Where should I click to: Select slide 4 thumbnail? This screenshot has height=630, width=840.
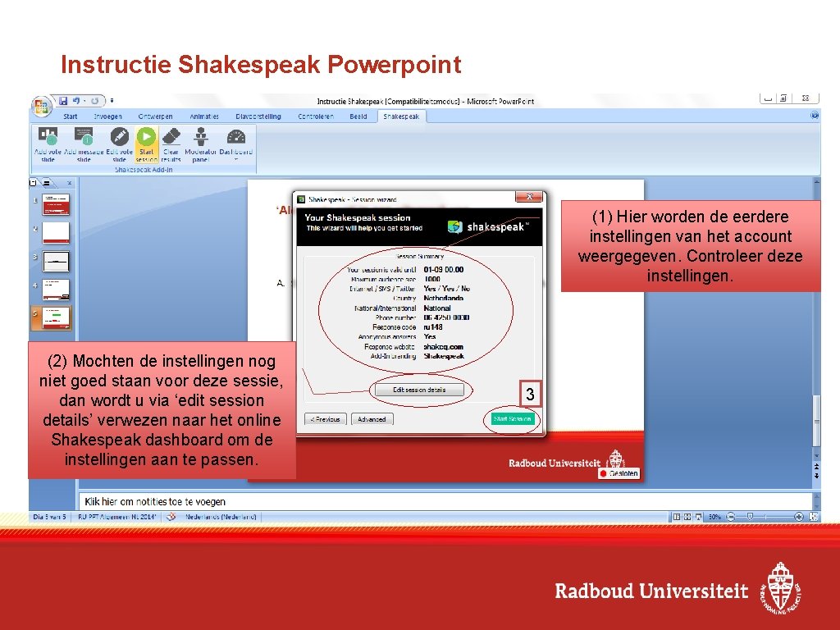click(56, 290)
